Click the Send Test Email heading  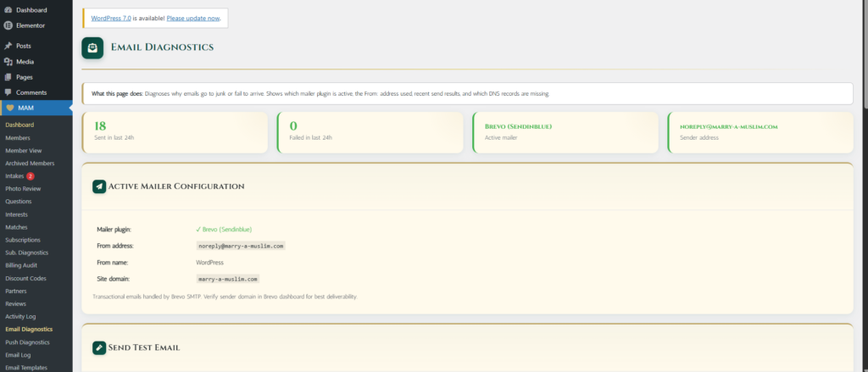[x=144, y=347]
